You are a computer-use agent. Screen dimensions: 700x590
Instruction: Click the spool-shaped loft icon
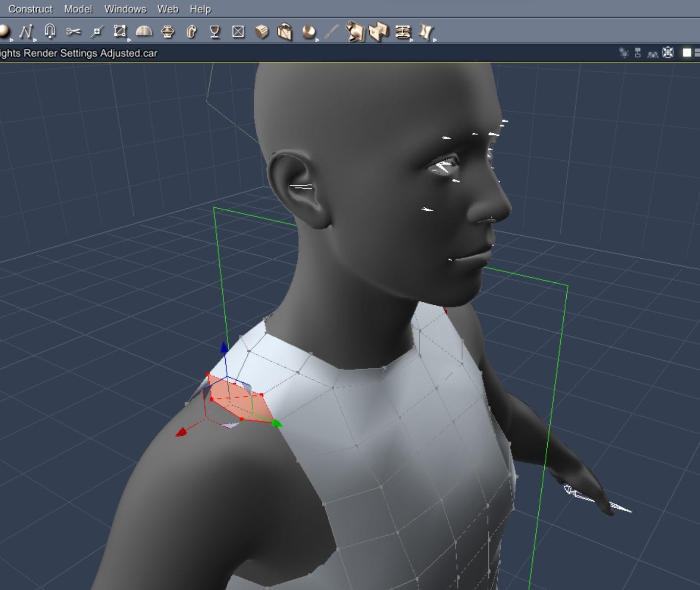[168, 32]
